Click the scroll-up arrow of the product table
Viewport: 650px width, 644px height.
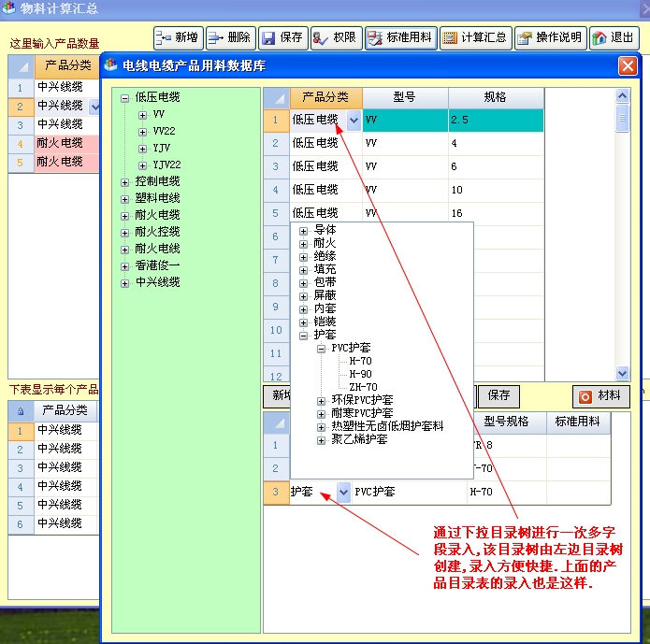click(623, 95)
